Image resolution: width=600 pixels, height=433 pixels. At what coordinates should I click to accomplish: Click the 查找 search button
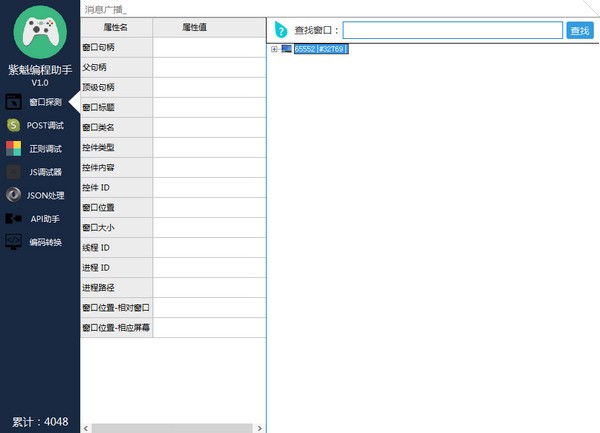(x=580, y=30)
